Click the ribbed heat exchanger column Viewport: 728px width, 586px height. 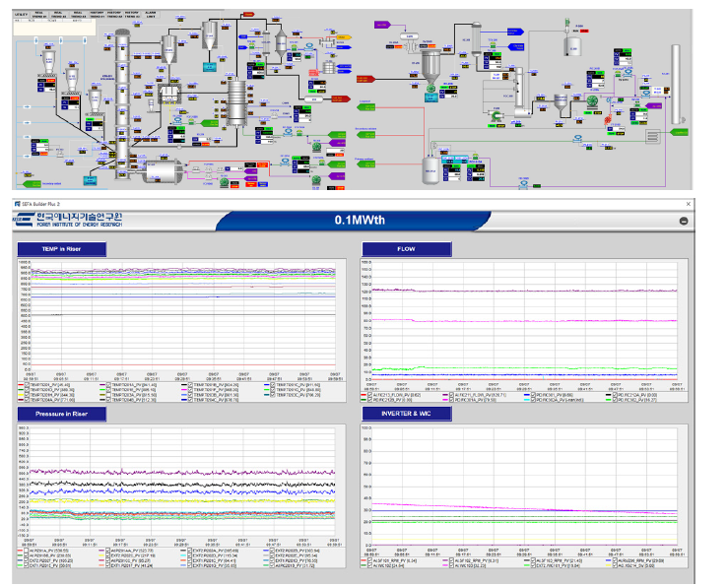[236, 102]
